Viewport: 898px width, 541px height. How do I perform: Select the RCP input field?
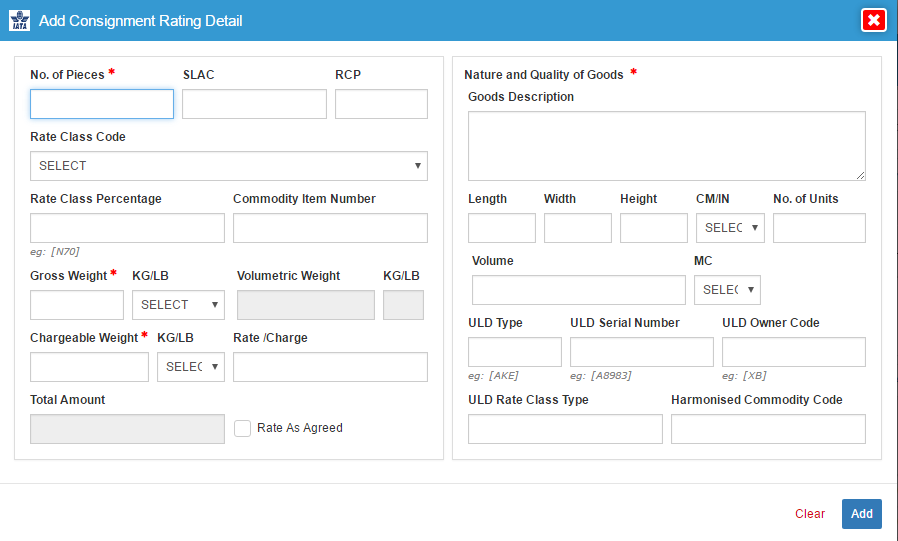[381, 104]
